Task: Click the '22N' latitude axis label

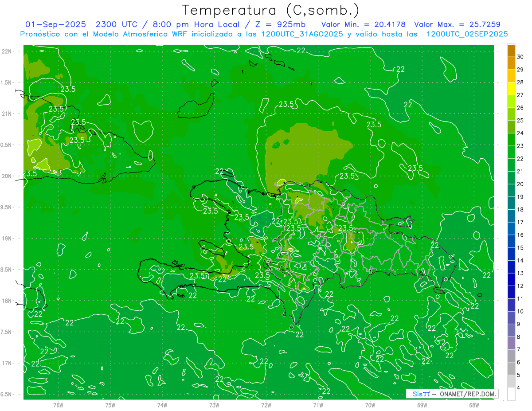Action: click(x=7, y=51)
